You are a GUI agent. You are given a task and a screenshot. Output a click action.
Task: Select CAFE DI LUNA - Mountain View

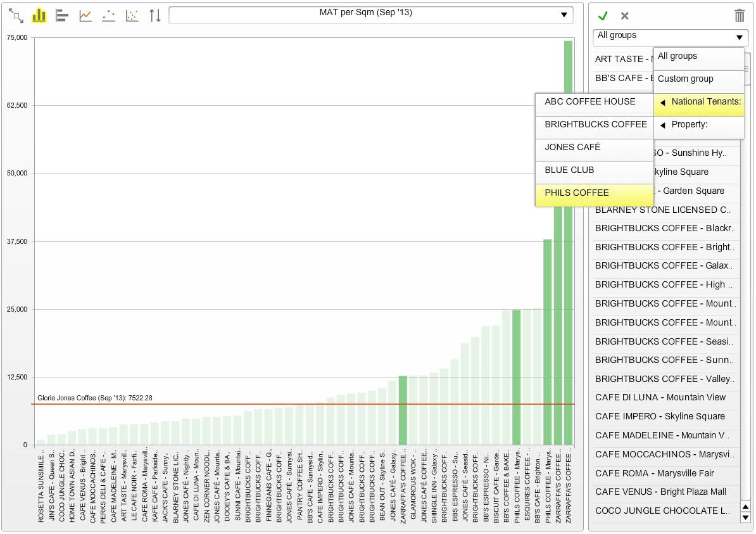click(x=660, y=398)
